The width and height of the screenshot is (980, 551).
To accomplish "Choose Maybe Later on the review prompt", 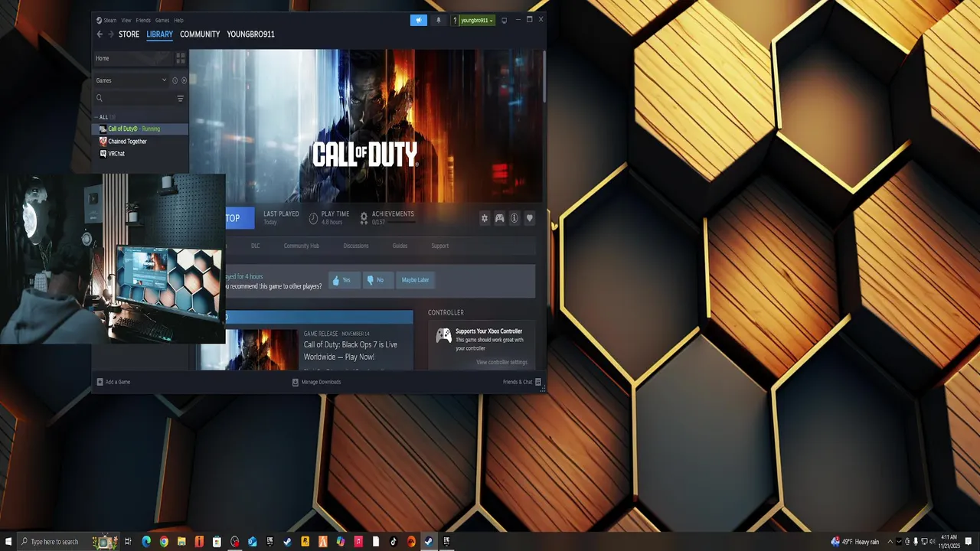I will coord(415,280).
